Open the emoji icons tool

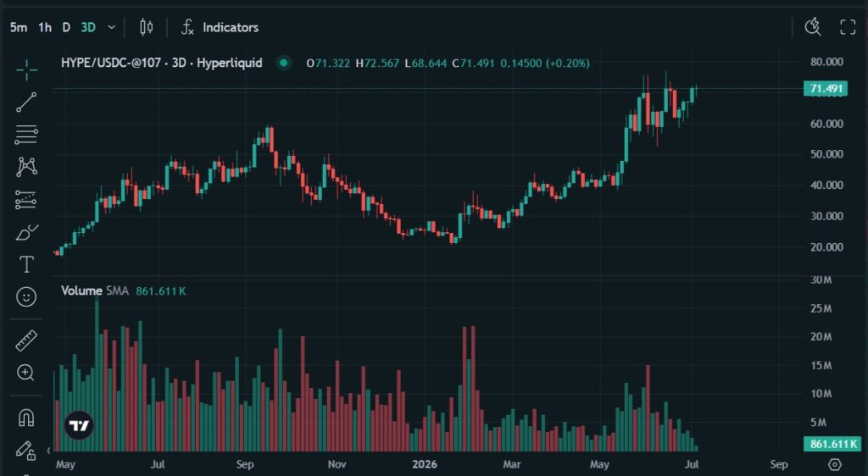(x=26, y=297)
